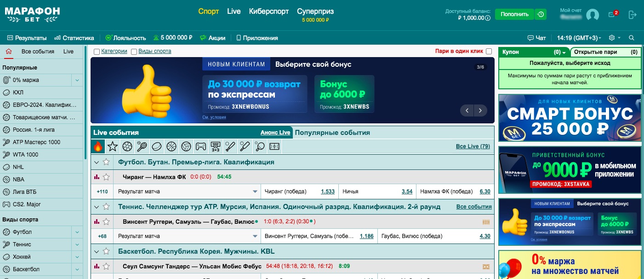The height and width of the screenshot is (279, 644).
Task: Open statistics for Сеул Самсунг Тандерс match
Action: coord(97,266)
